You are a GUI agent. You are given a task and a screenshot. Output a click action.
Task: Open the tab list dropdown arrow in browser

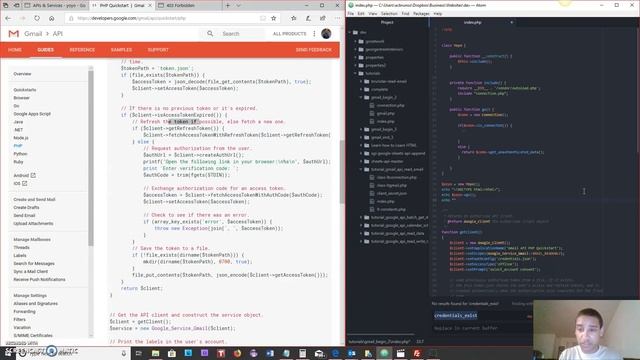point(238,5)
